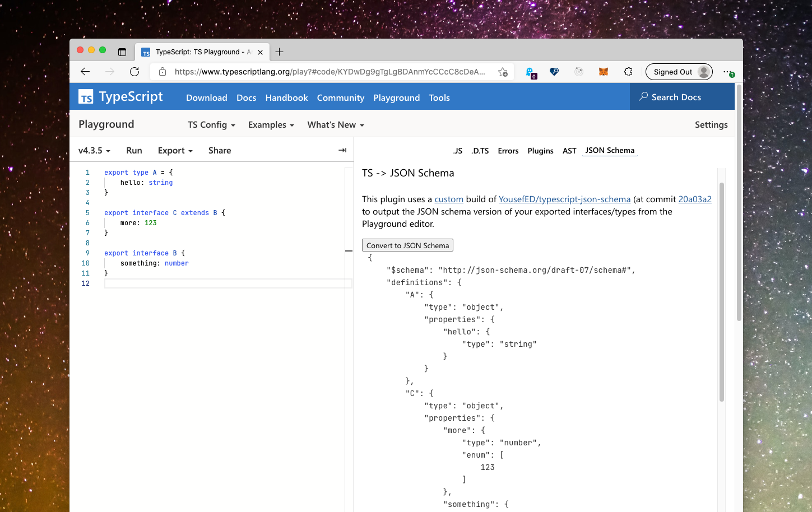812x512 pixels.
Task: Open the Playground menu item
Action: (x=396, y=97)
